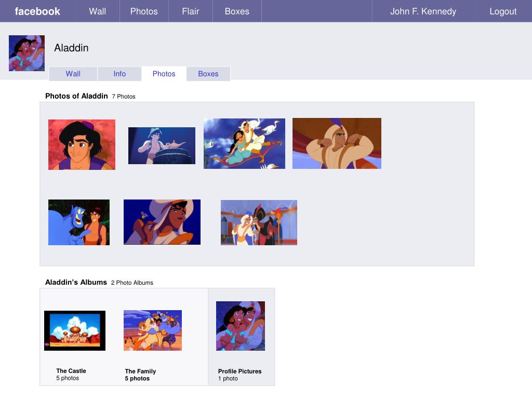Switch to the Wall profile tab
The image size is (532, 399).
[x=73, y=74]
